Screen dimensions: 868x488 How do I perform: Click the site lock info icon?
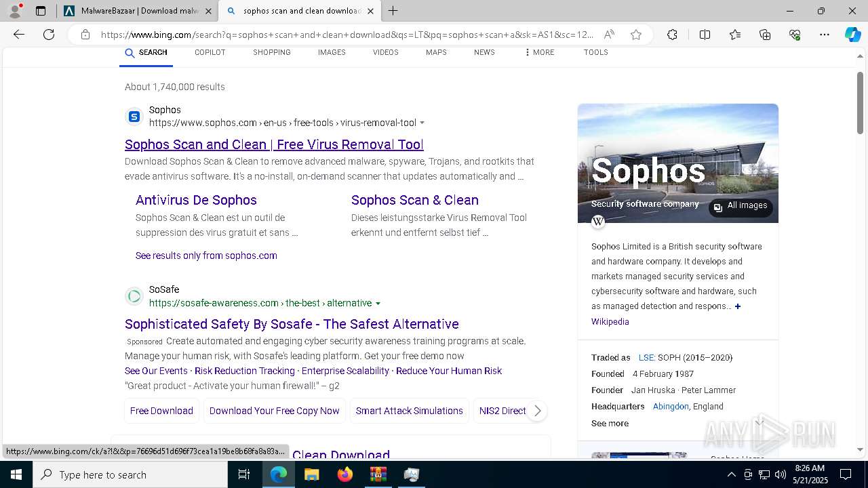coord(85,35)
